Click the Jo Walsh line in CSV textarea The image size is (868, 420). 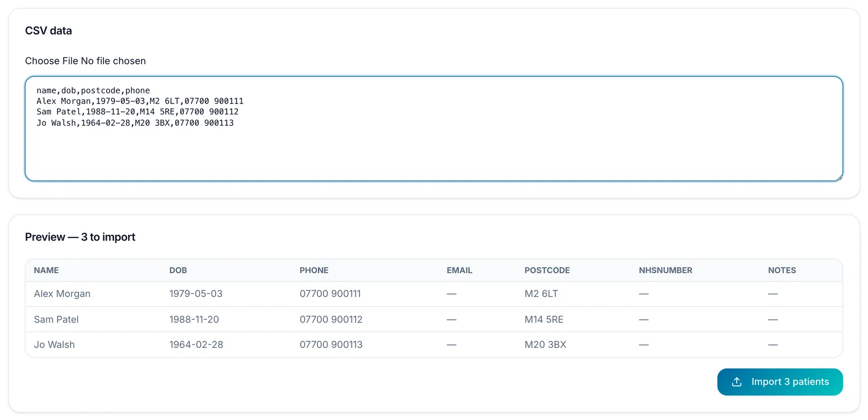click(x=135, y=123)
